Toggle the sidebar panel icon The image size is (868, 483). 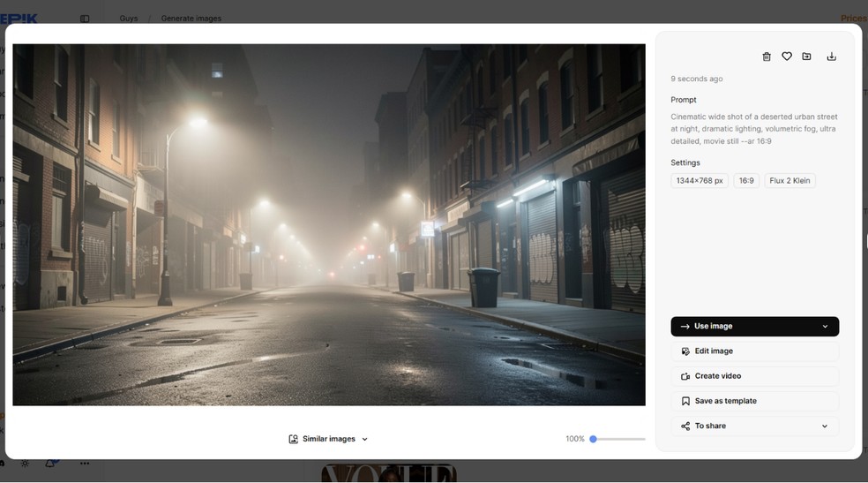(x=85, y=19)
